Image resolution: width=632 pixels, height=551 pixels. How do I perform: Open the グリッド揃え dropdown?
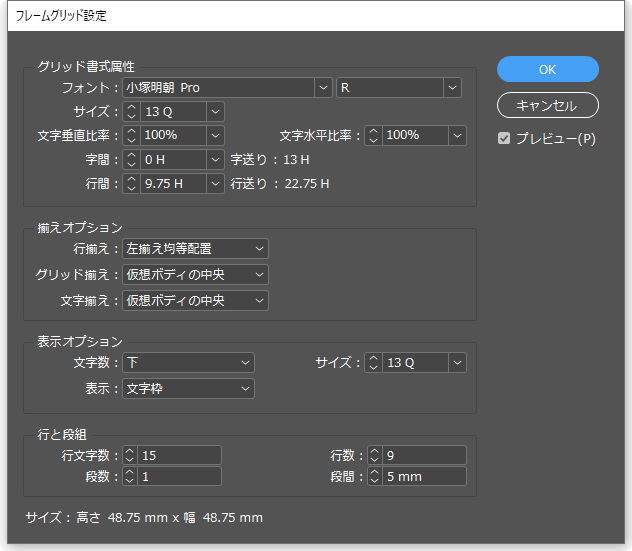tap(260, 274)
